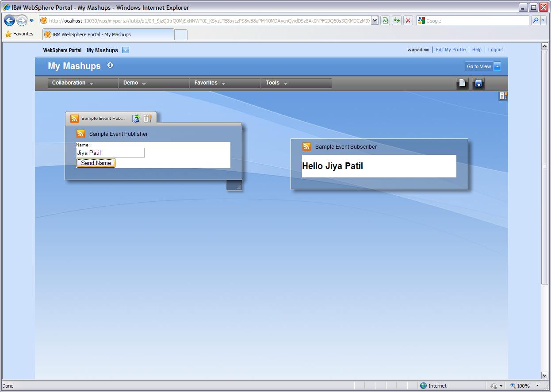Image resolution: width=551 pixels, height=392 pixels.
Task: Click RSS icon beside Sample Event Publisher title
Action: (80, 134)
